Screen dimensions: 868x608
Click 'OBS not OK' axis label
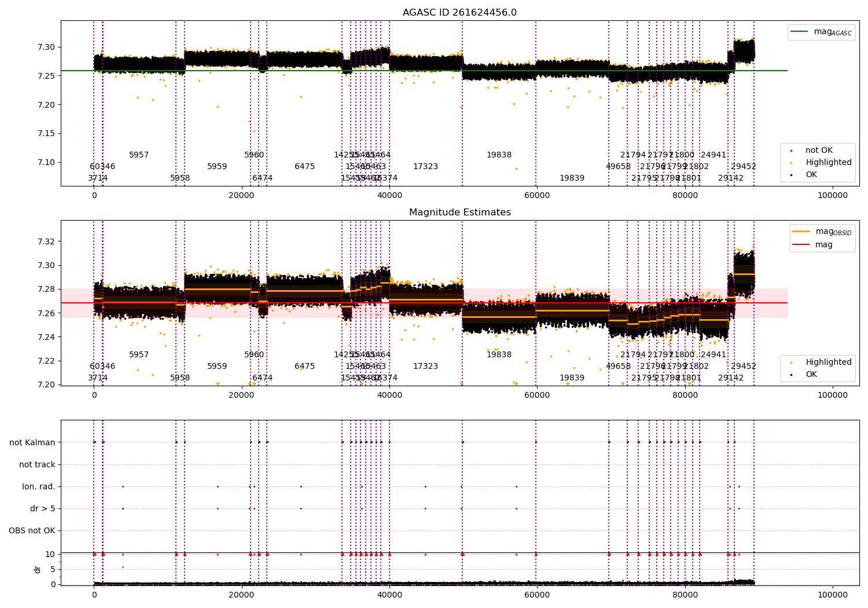tap(32, 530)
